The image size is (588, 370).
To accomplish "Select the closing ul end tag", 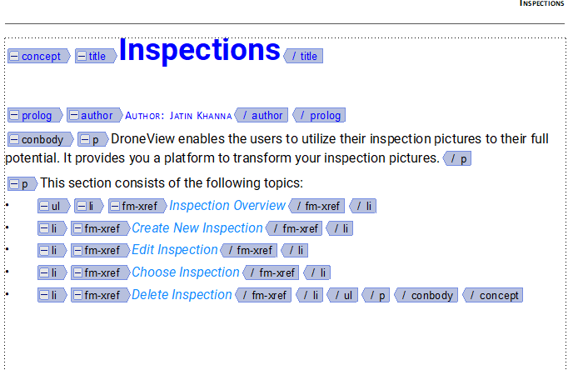I will (342, 295).
